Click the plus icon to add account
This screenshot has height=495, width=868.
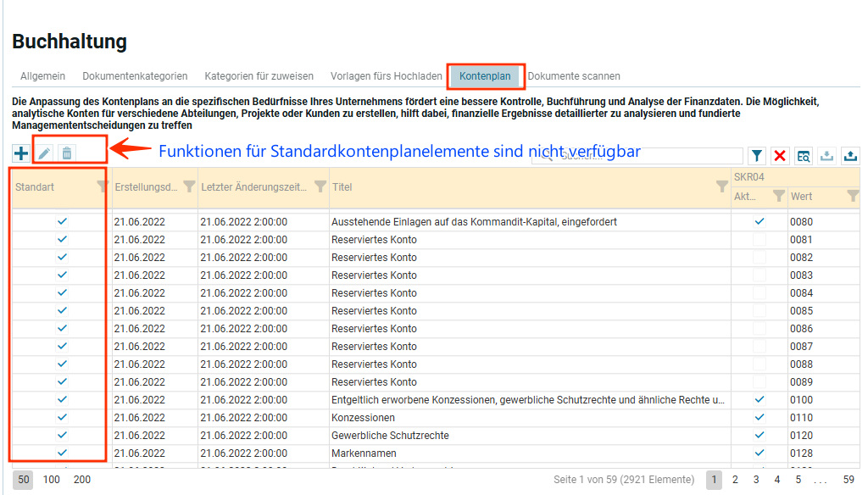21,153
